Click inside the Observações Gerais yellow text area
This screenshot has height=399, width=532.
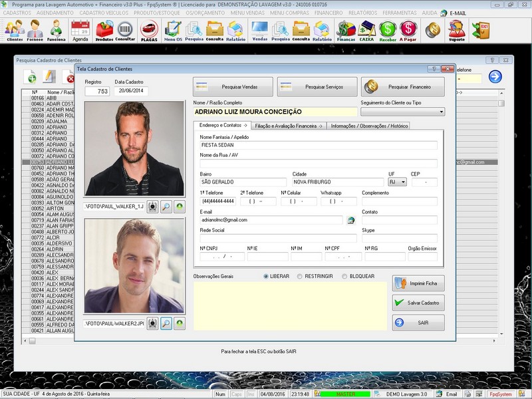[289, 305]
